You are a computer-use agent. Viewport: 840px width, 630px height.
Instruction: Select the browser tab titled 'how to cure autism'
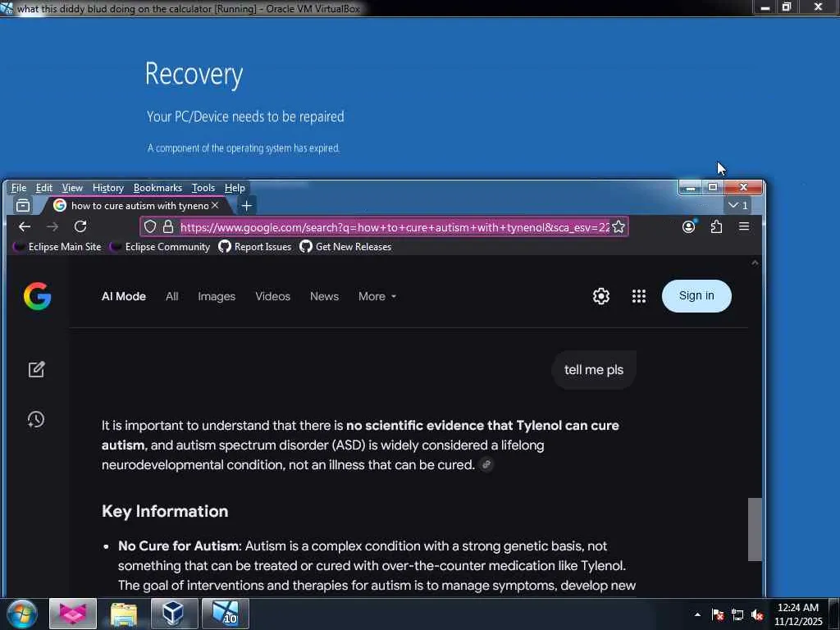tap(137, 205)
